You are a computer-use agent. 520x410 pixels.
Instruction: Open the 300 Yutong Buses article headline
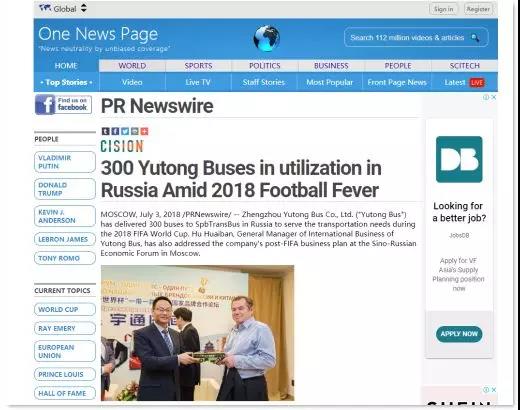tap(241, 179)
